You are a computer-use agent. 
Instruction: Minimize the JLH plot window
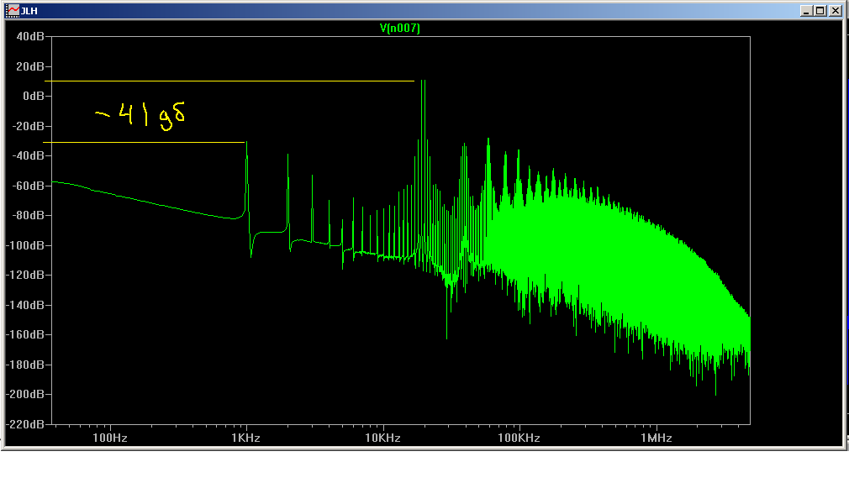point(806,11)
